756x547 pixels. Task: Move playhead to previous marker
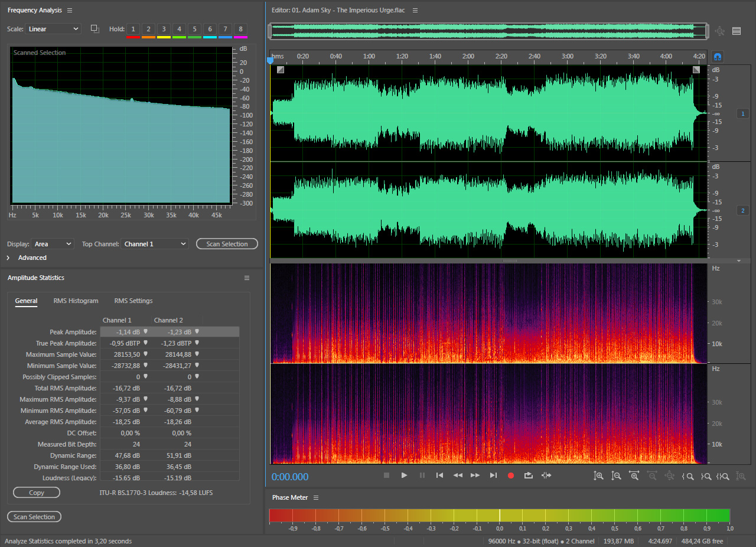439,475
